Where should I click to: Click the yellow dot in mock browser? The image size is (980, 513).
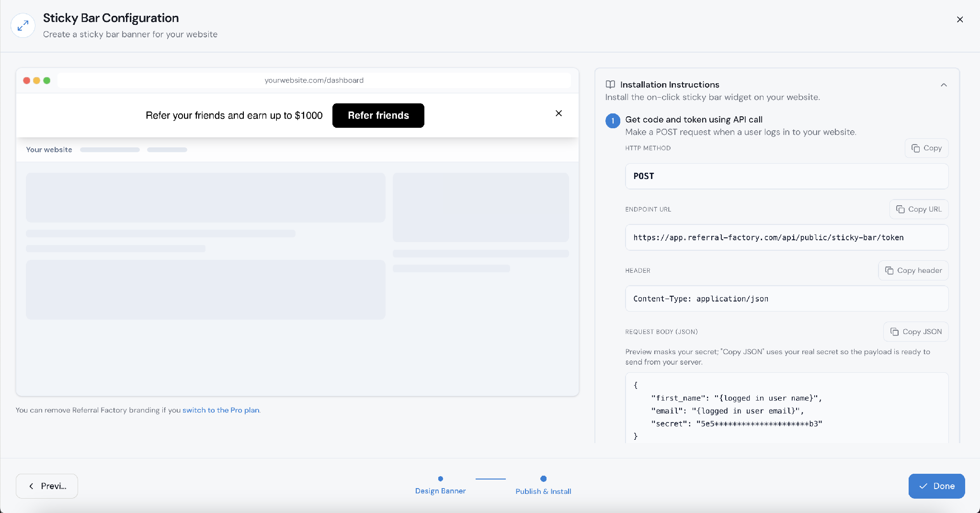point(37,80)
